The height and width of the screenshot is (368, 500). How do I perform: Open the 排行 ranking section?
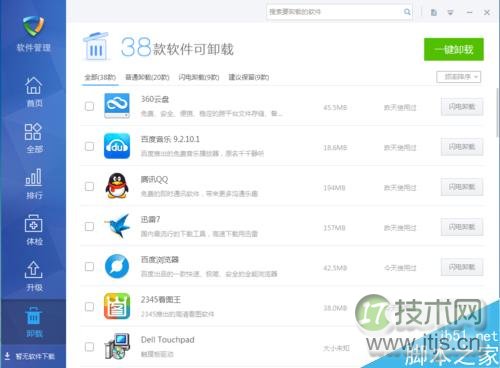click(34, 184)
